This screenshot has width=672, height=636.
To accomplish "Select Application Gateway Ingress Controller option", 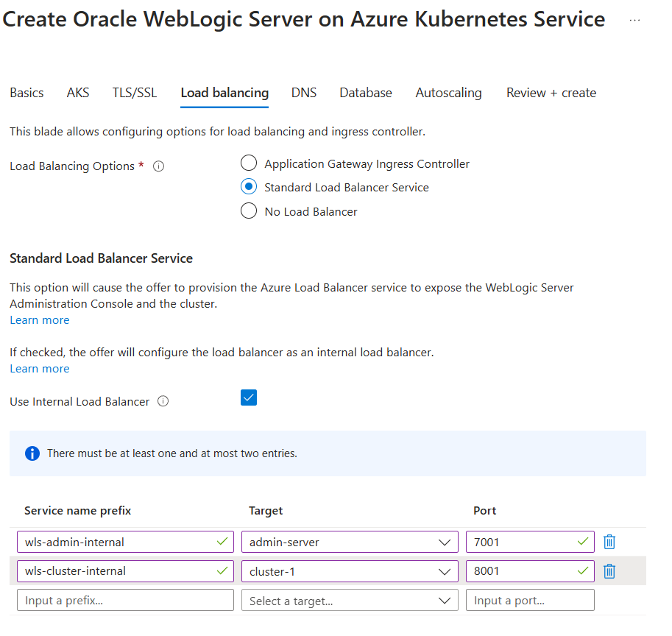I will (x=249, y=163).
